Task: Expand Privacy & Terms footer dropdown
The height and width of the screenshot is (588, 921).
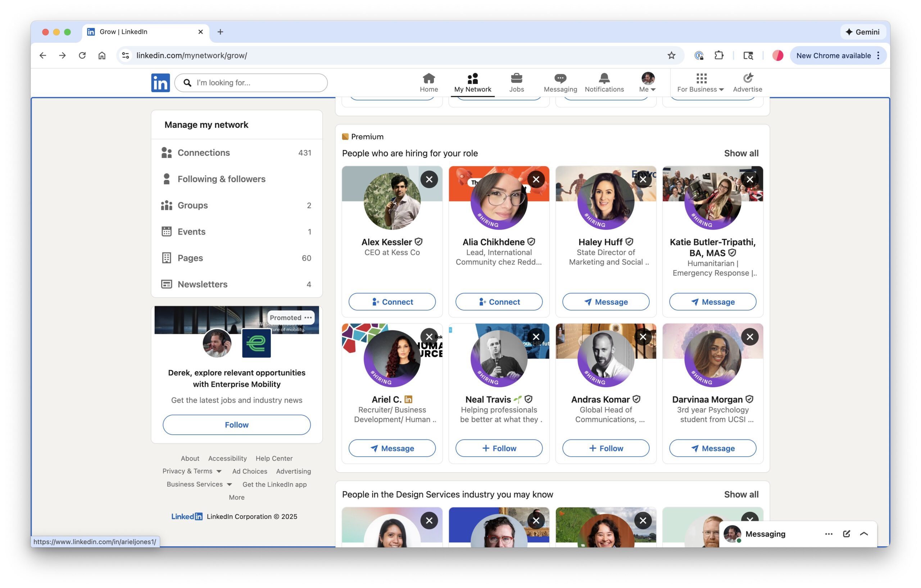Action: [x=192, y=471]
